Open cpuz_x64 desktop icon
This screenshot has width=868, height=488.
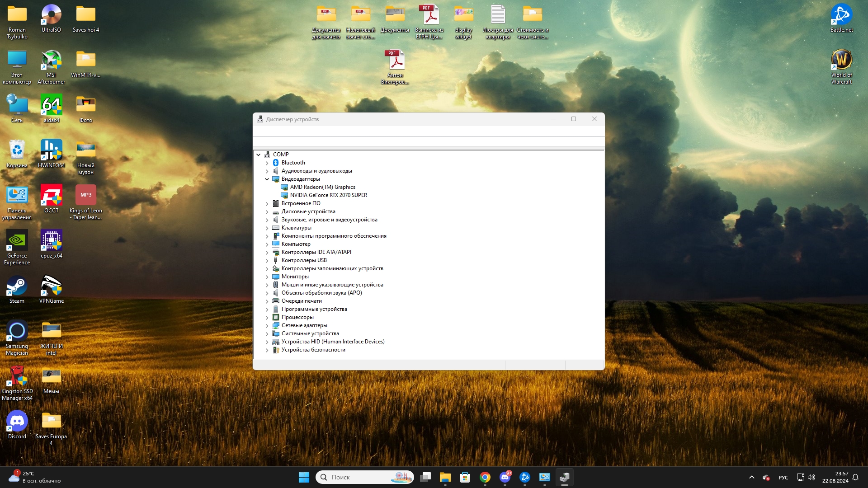tap(51, 241)
